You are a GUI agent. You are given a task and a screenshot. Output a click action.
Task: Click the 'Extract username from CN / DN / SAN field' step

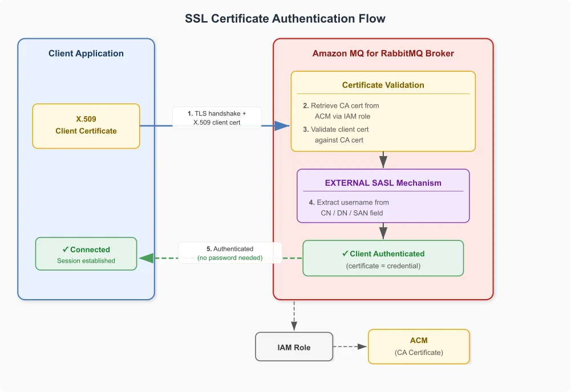[x=349, y=207]
